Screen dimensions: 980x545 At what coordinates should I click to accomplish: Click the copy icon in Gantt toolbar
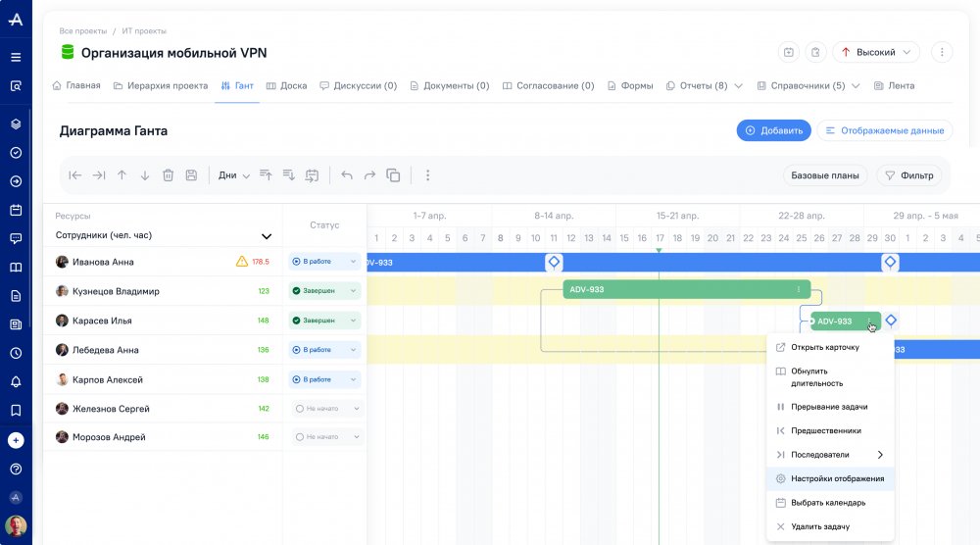393,175
